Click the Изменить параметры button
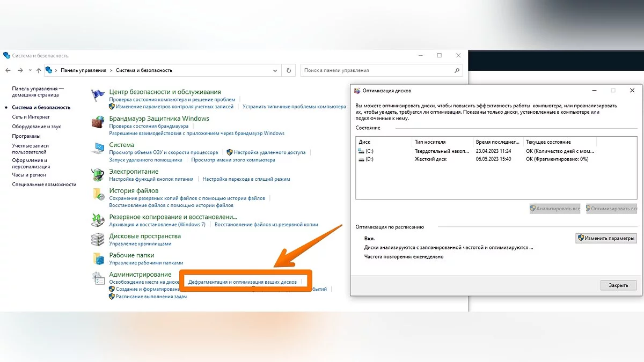The height and width of the screenshot is (362, 644). (x=606, y=238)
